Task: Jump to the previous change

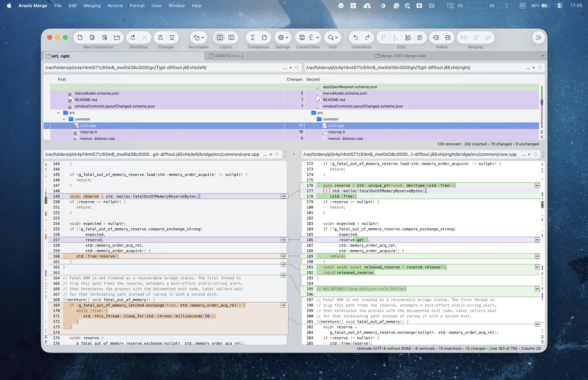Action: [160, 37]
